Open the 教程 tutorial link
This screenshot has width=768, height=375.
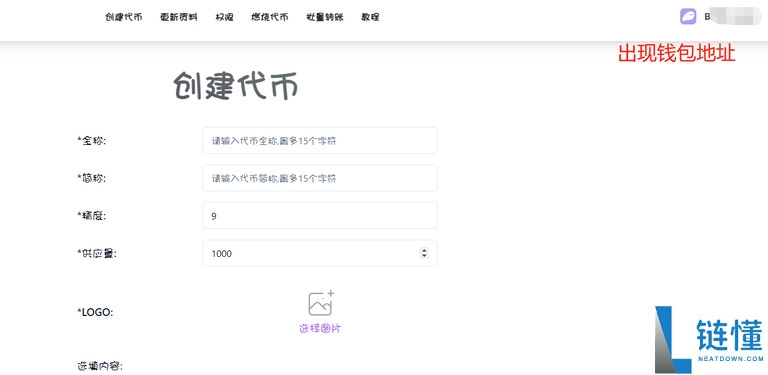370,17
